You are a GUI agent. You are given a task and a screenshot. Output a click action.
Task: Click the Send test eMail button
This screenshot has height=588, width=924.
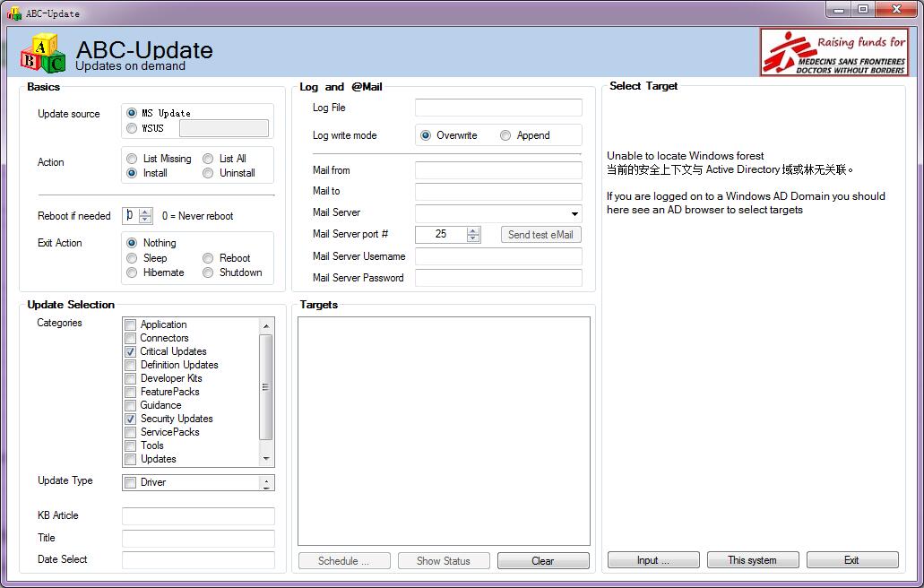540,235
